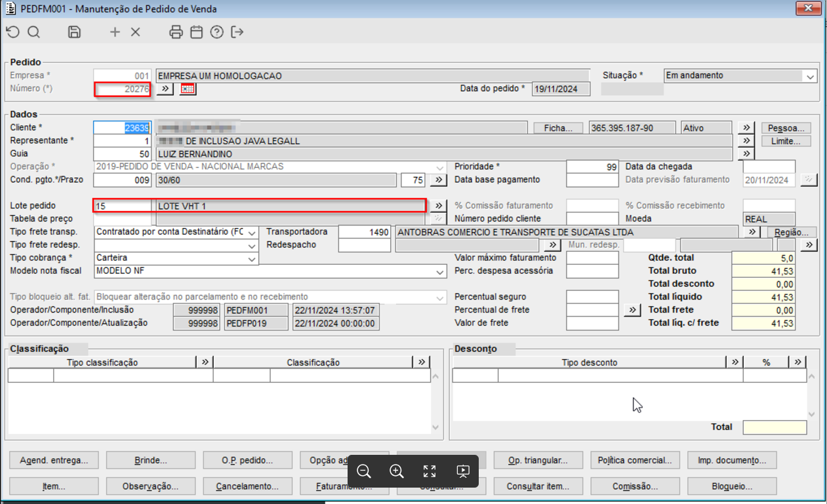The height and width of the screenshot is (504, 827).
Task: Open lookup arrows on the Representante row
Action: coord(746,141)
